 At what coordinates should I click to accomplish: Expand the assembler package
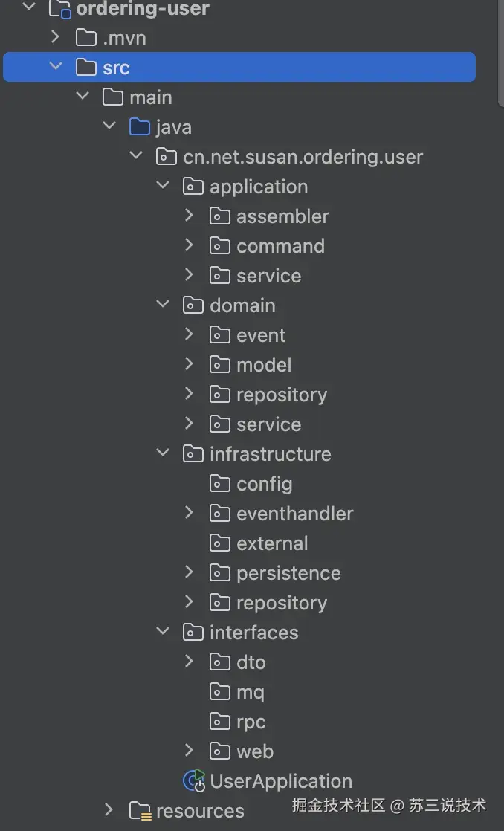pos(190,216)
